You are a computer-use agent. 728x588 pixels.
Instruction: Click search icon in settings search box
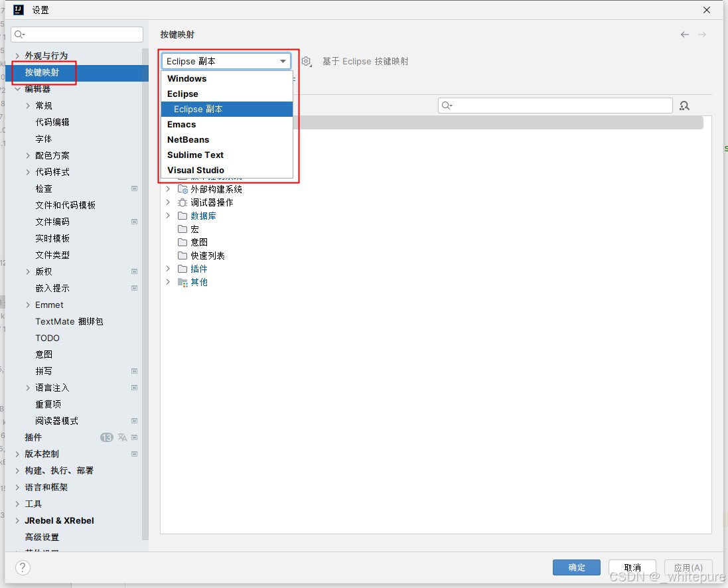[19, 35]
